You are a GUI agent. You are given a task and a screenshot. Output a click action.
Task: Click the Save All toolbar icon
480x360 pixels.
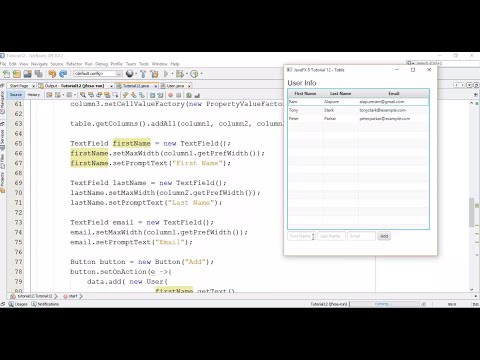tap(39, 74)
